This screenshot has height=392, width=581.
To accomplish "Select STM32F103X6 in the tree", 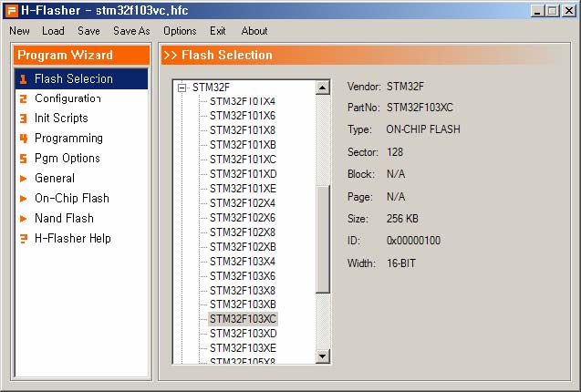I will (x=243, y=276).
